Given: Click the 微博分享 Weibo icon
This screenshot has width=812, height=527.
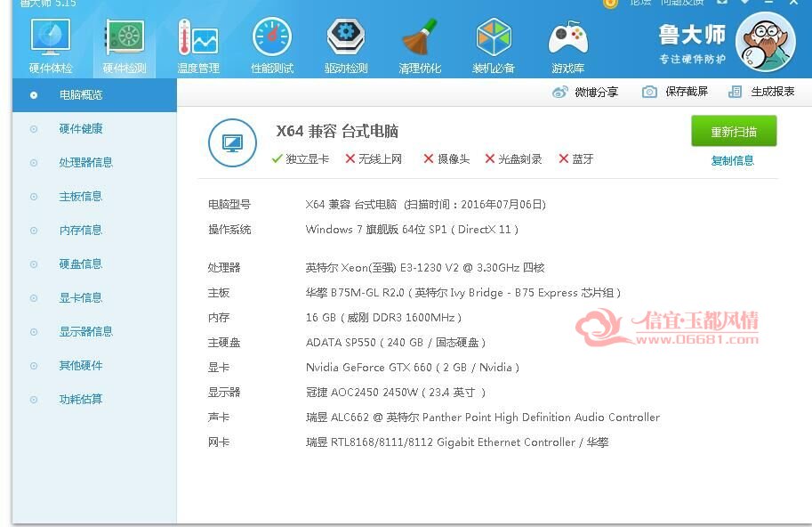Looking at the screenshot, I should click(559, 93).
